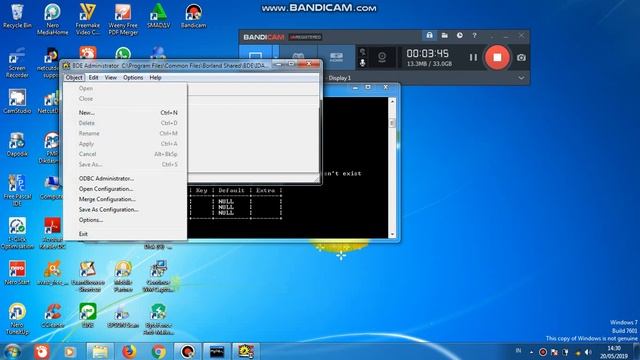Select Bandicam HDMI device recording mode
640x360 pixels.
[336, 56]
